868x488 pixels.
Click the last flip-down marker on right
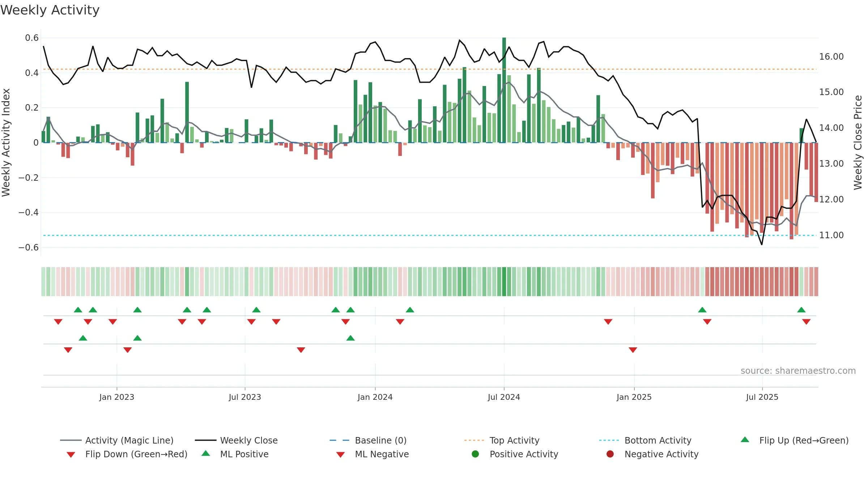pyautogui.click(x=806, y=322)
